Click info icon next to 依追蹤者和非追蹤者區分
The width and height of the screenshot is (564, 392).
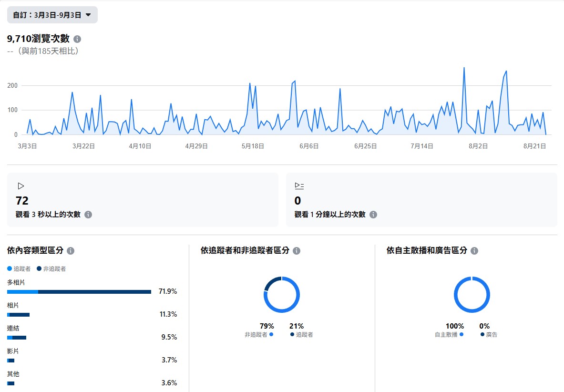pyautogui.click(x=297, y=251)
